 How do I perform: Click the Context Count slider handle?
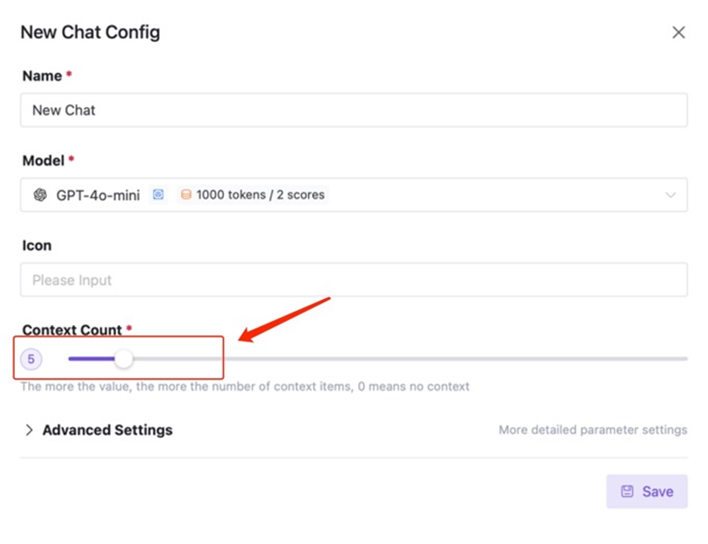pyautogui.click(x=123, y=359)
